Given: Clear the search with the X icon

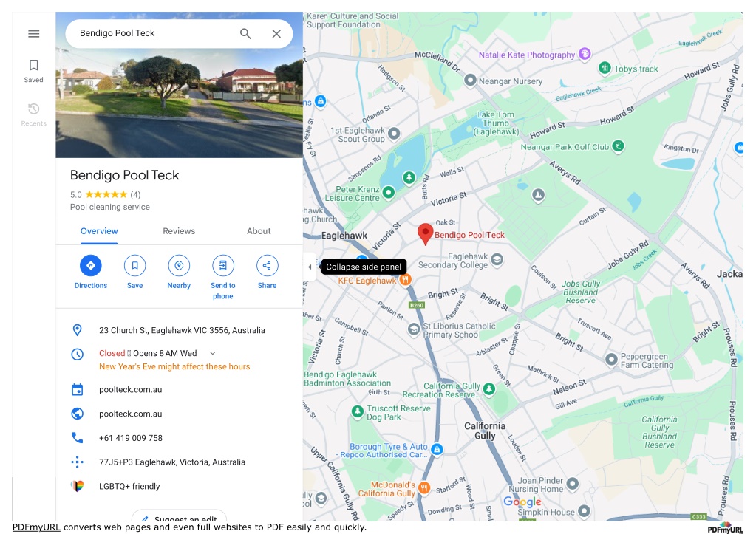Looking at the screenshot, I should [x=276, y=33].
